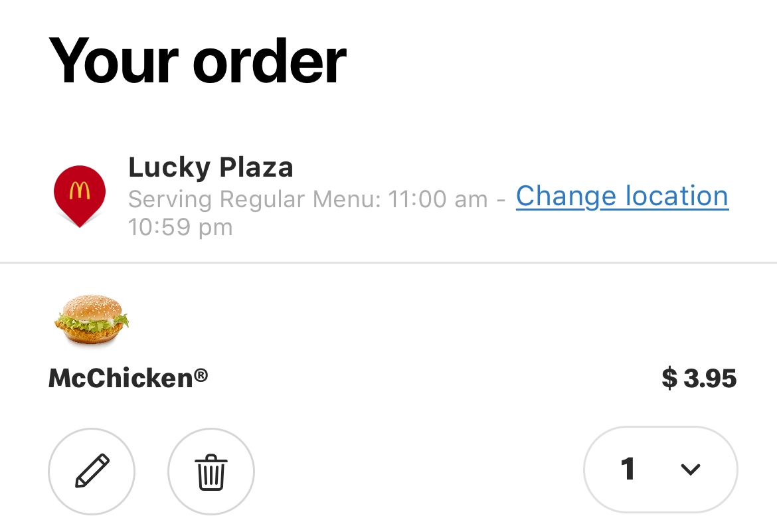Tap the golden arches logo in pin

pyautogui.click(x=80, y=190)
